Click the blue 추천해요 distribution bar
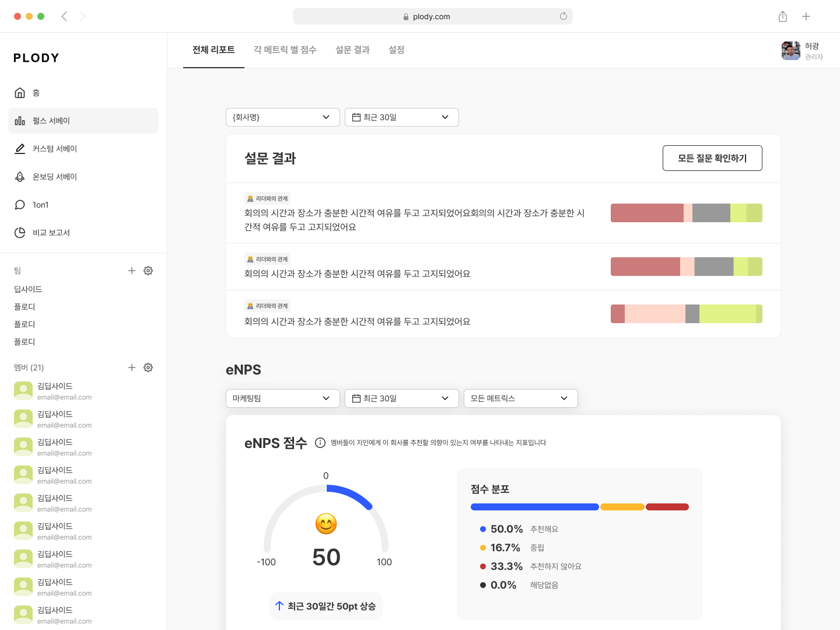 click(535, 507)
